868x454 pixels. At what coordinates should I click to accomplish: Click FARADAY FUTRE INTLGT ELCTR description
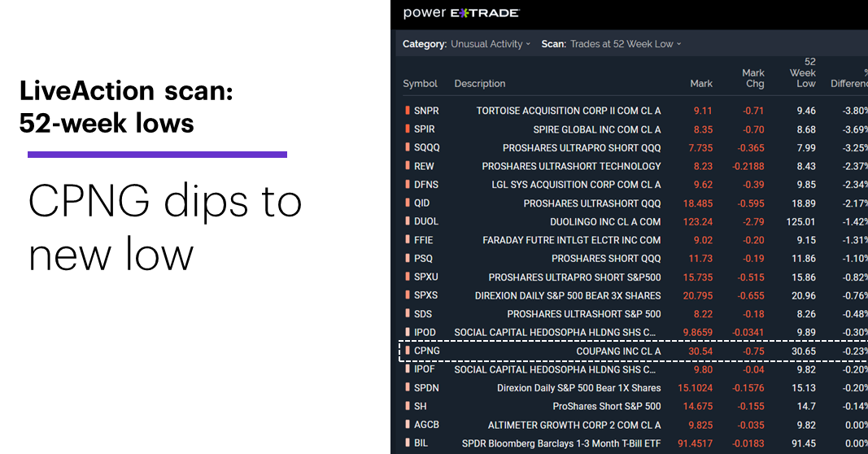pyautogui.click(x=571, y=240)
